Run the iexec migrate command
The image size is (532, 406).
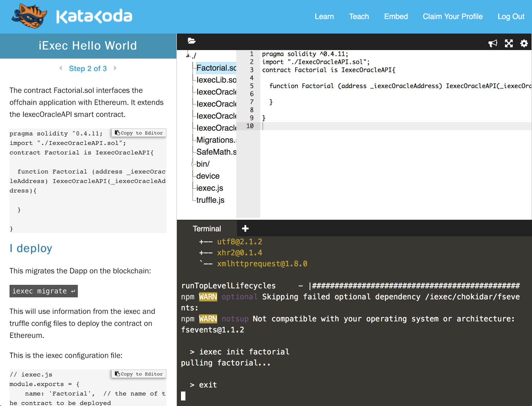tap(44, 291)
